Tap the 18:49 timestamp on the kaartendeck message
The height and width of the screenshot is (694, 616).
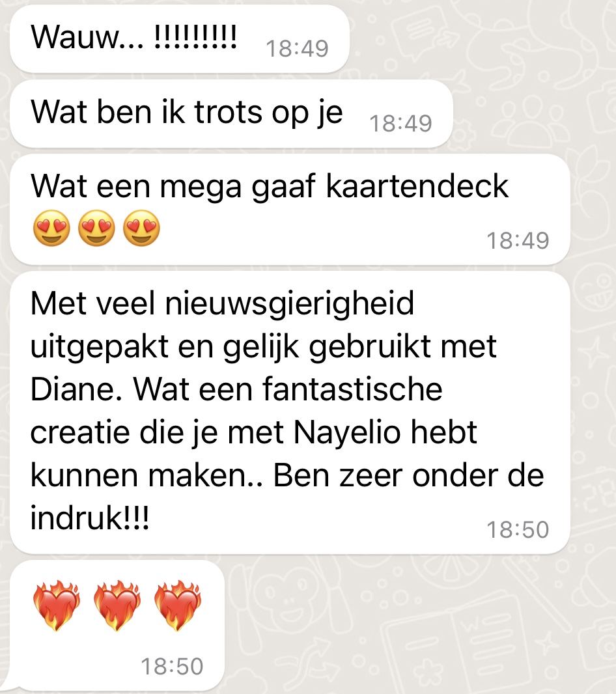pyautogui.click(x=518, y=241)
